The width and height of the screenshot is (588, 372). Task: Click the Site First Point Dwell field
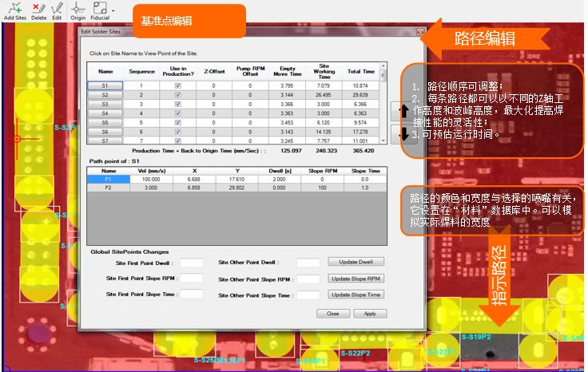192,262
